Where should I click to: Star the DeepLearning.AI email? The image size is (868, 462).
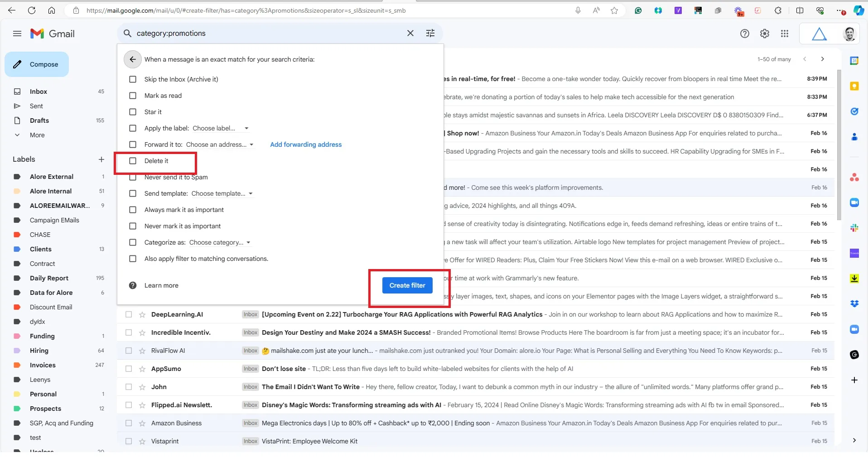pyautogui.click(x=142, y=314)
